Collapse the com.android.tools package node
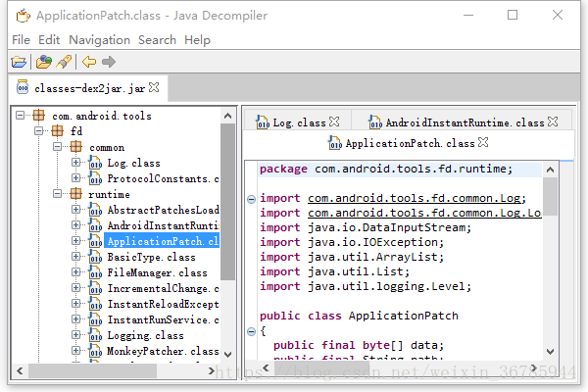Screen dimensions: 588x392 (21, 116)
